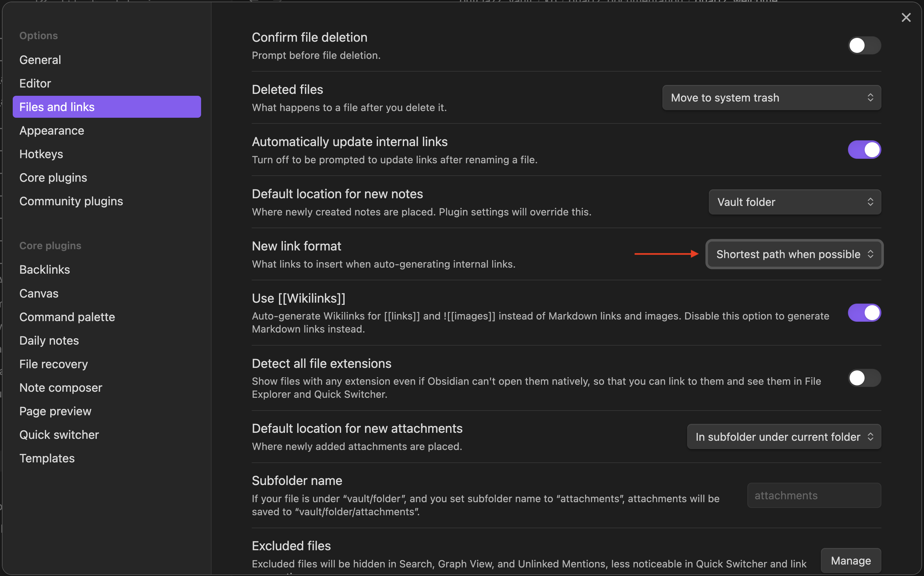Change Default location for new attachments dropdown
This screenshot has width=924, height=576.
(x=784, y=437)
